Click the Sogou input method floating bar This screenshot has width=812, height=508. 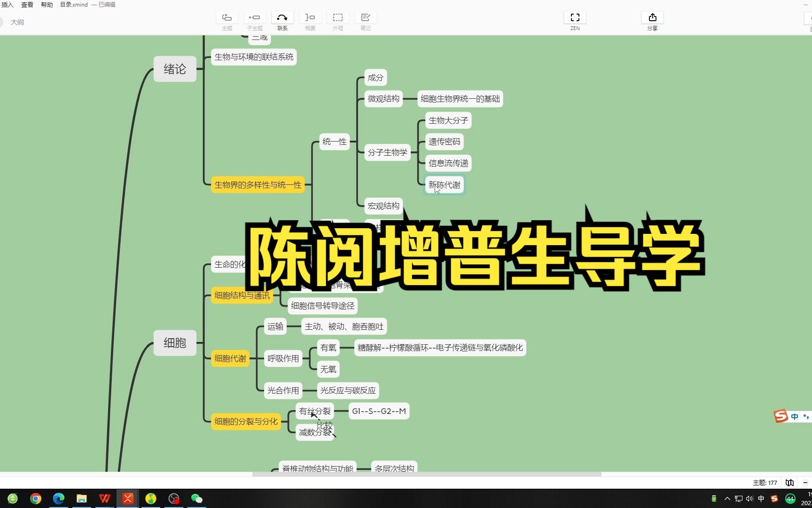[x=792, y=416]
